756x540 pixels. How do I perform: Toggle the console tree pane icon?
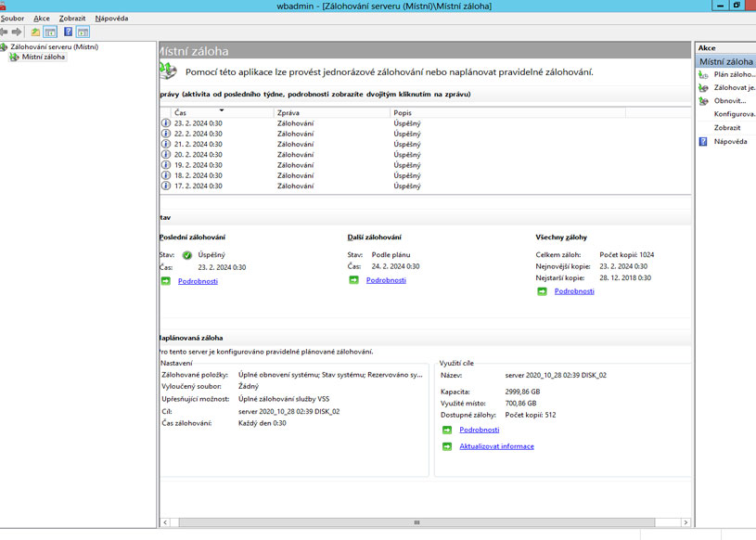tap(50, 32)
